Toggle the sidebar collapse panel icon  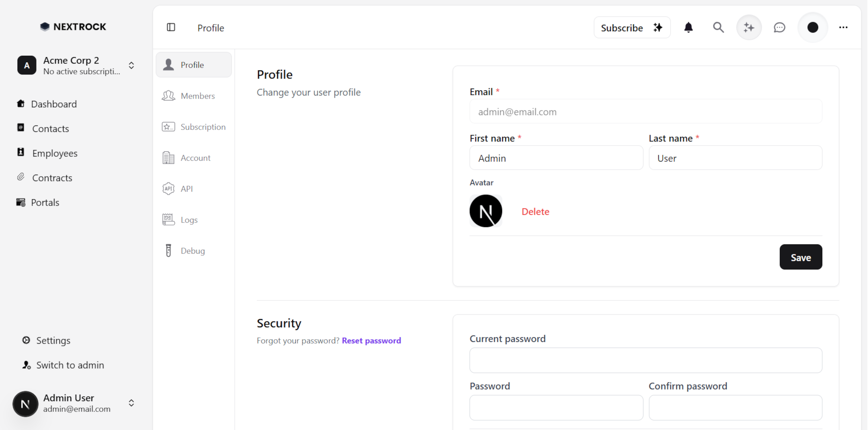tap(171, 27)
